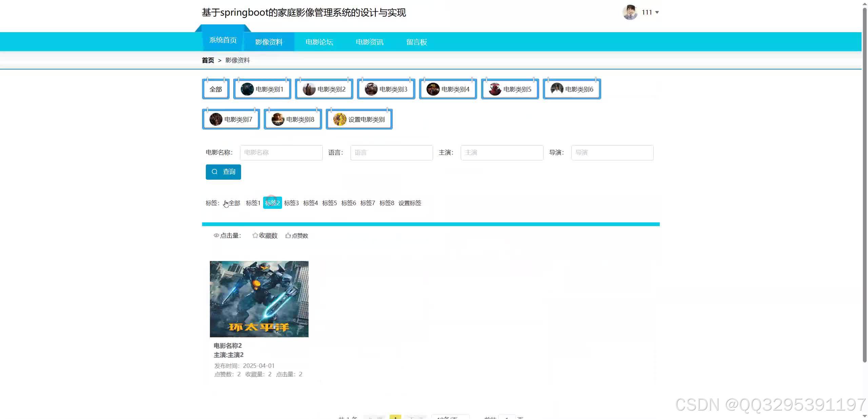Enable the 标签5 tag filter
This screenshot has width=868, height=419.
click(329, 203)
